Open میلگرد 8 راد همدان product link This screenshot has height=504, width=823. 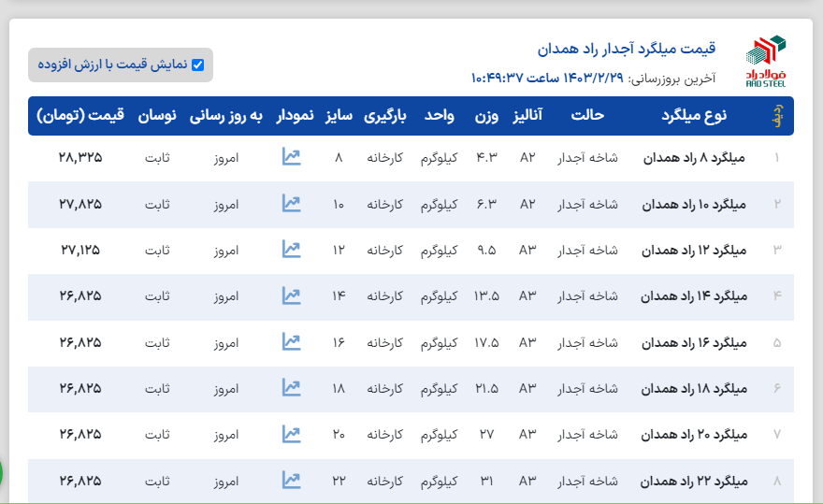695,157
